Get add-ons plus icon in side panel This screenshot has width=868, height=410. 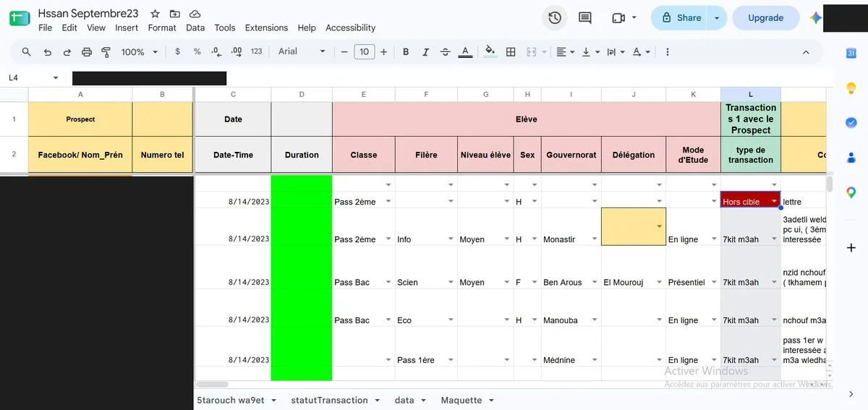(x=851, y=247)
